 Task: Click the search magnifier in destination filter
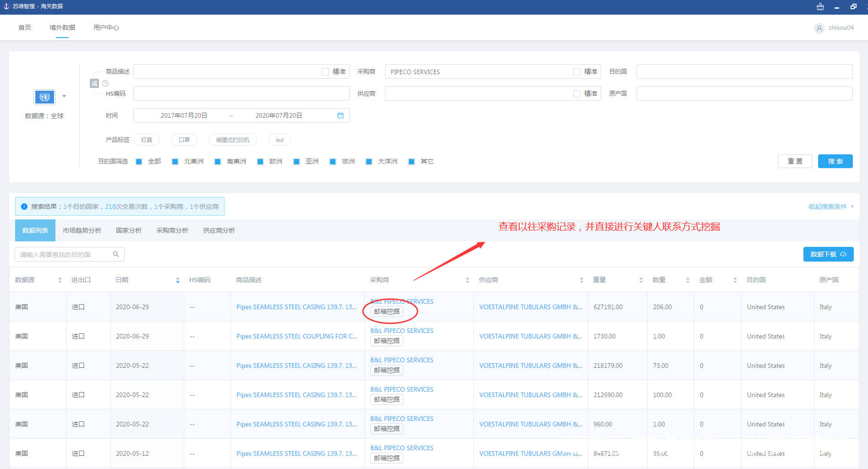click(116, 254)
